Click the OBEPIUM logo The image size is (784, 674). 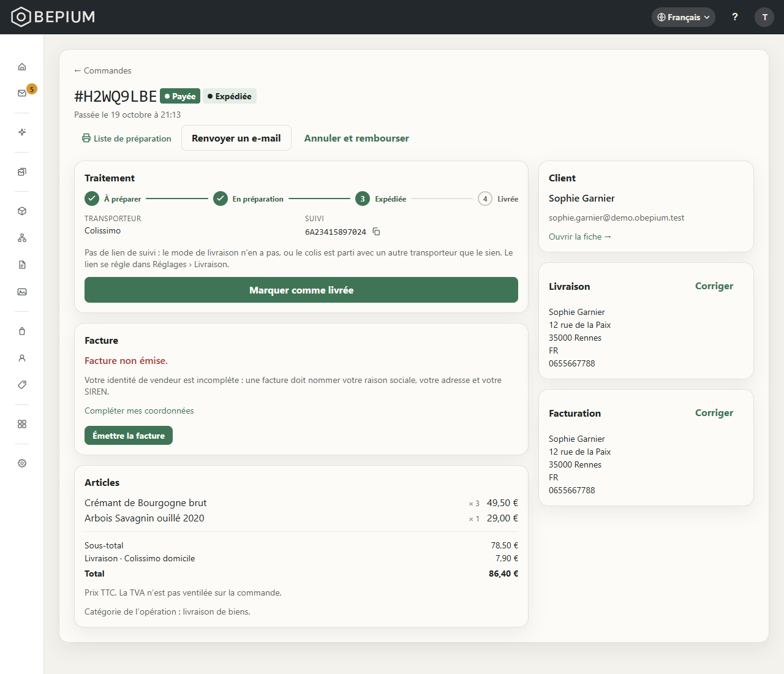point(53,17)
